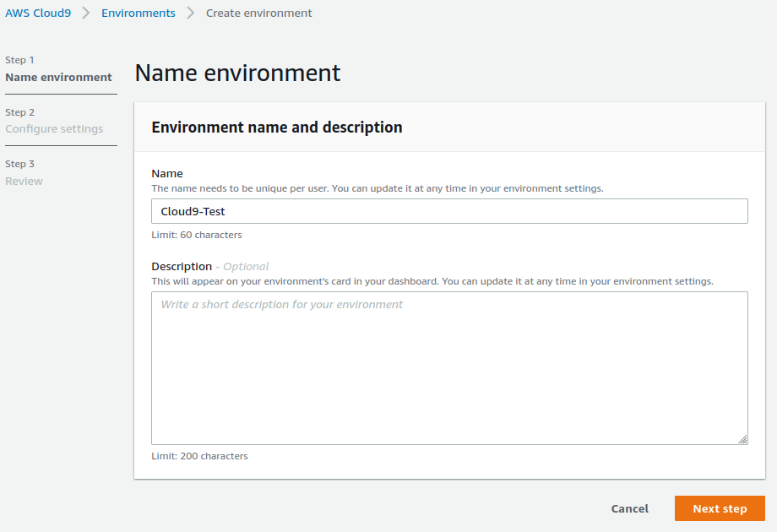The image size is (777, 532).
Task: Click the chevron after AWS Cloud9
Action: click(x=86, y=14)
